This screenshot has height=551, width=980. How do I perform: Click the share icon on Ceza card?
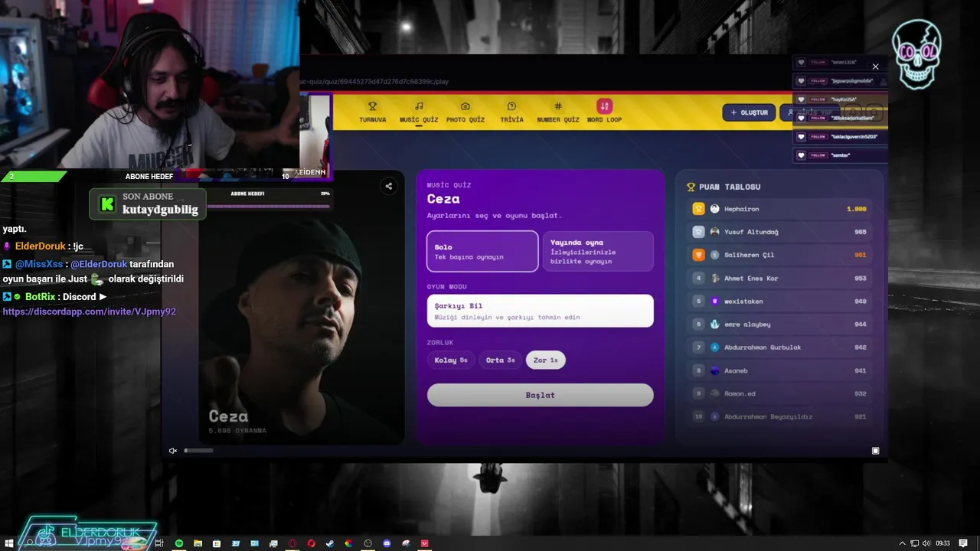coord(389,186)
